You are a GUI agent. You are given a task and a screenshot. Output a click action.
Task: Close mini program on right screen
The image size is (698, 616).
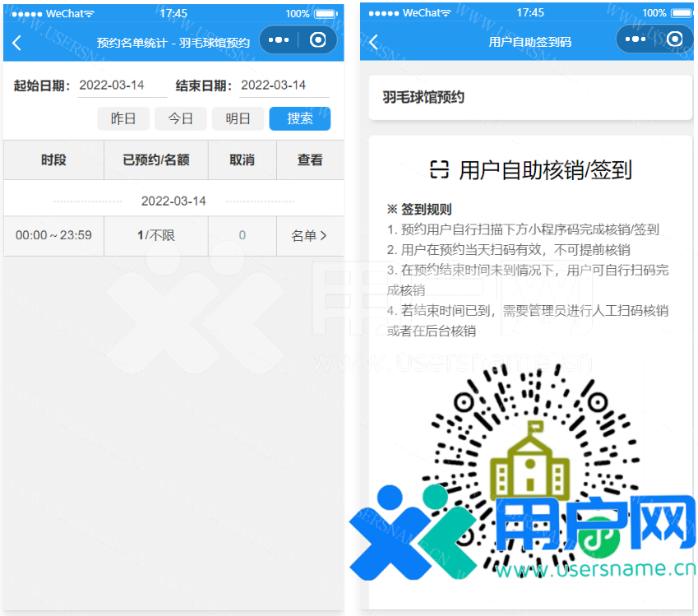pos(675,39)
